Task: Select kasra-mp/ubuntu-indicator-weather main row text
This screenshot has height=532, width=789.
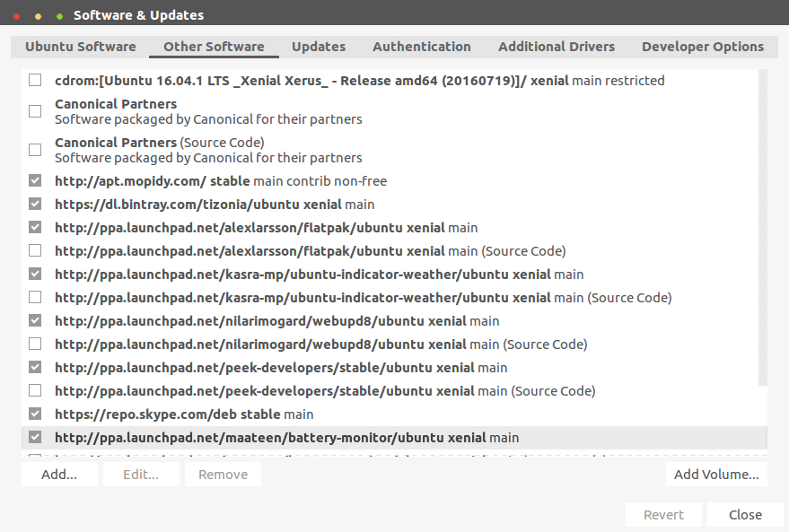Action: pyautogui.click(x=319, y=275)
